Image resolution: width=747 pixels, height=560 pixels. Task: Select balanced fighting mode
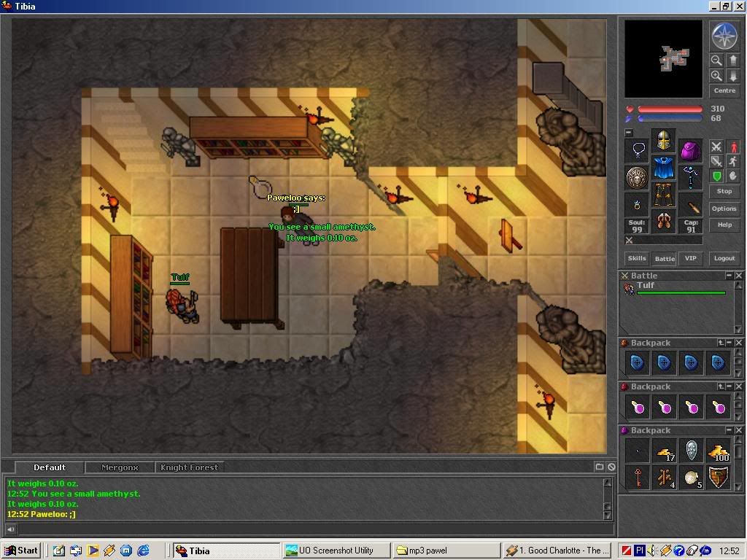(716, 161)
